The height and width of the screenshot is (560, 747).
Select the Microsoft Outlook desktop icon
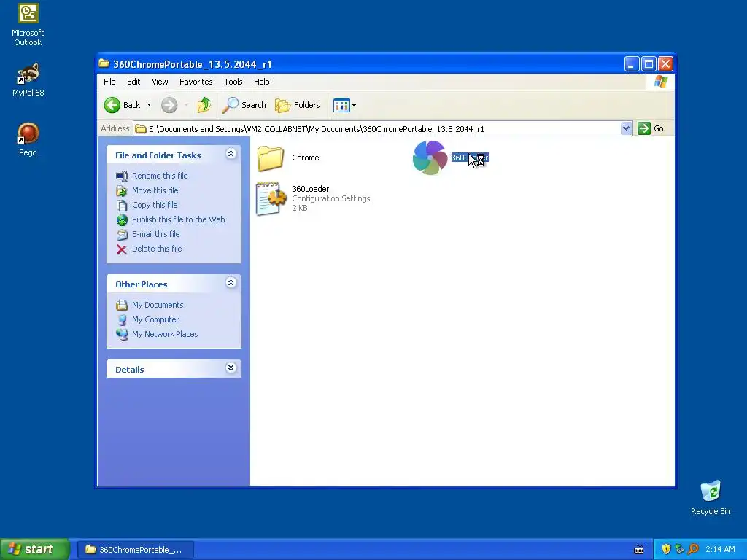click(28, 13)
